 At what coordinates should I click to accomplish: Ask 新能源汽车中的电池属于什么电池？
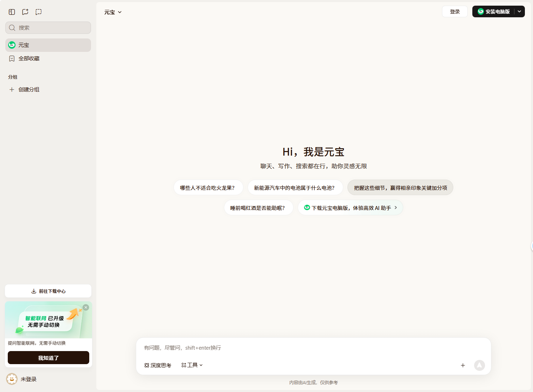click(295, 188)
